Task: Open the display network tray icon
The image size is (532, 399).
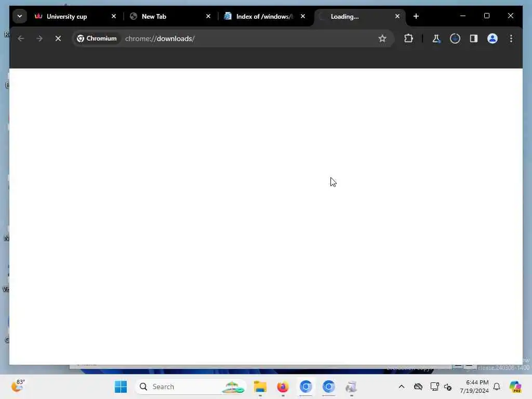Action: point(434,387)
